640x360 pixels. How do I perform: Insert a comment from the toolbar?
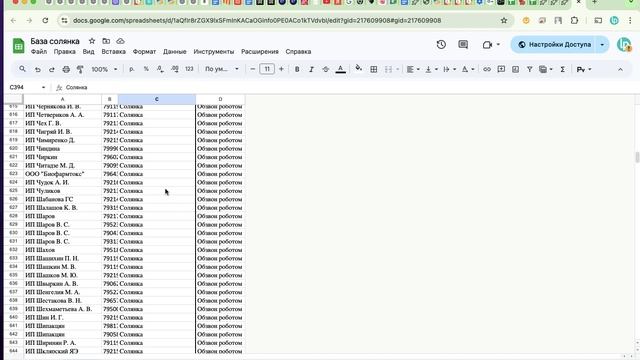501,69
